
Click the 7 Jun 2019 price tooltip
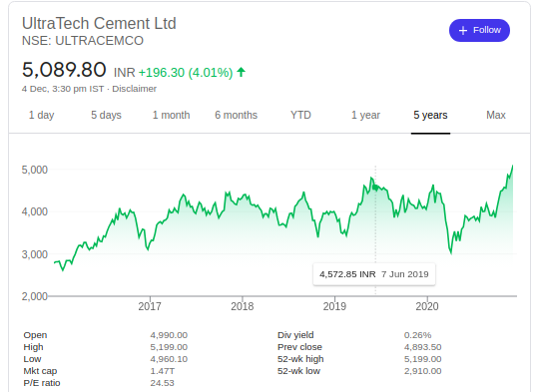tap(374, 274)
